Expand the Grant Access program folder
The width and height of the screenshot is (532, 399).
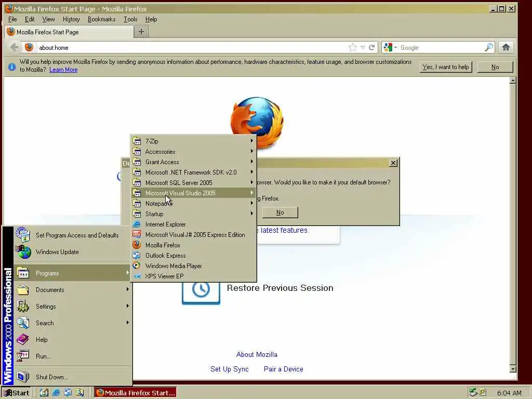[193, 162]
